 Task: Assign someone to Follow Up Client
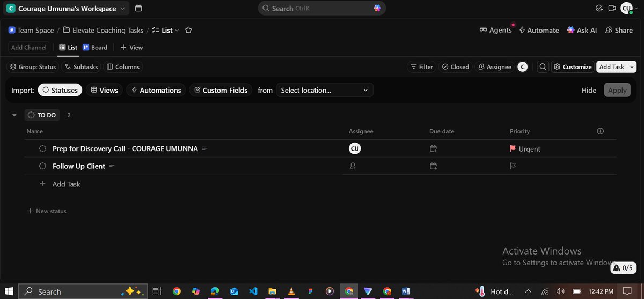point(353,166)
